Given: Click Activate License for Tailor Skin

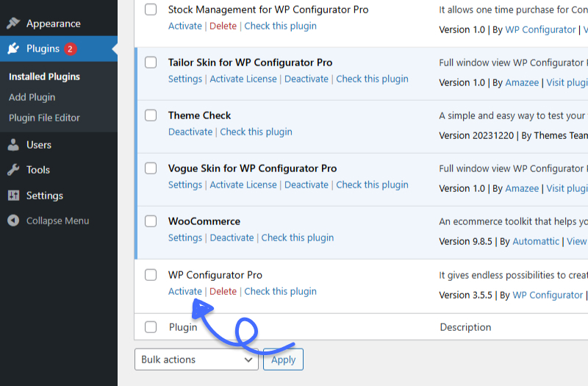Looking at the screenshot, I should click(x=243, y=79).
